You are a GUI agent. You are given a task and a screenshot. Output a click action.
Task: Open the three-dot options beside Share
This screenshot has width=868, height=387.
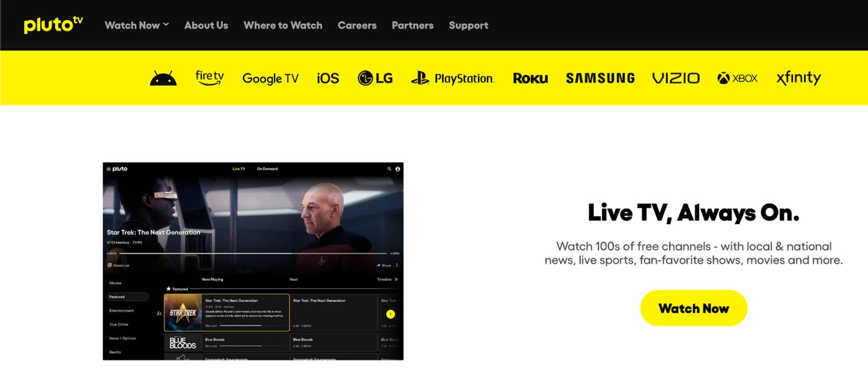click(x=397, y=265)
